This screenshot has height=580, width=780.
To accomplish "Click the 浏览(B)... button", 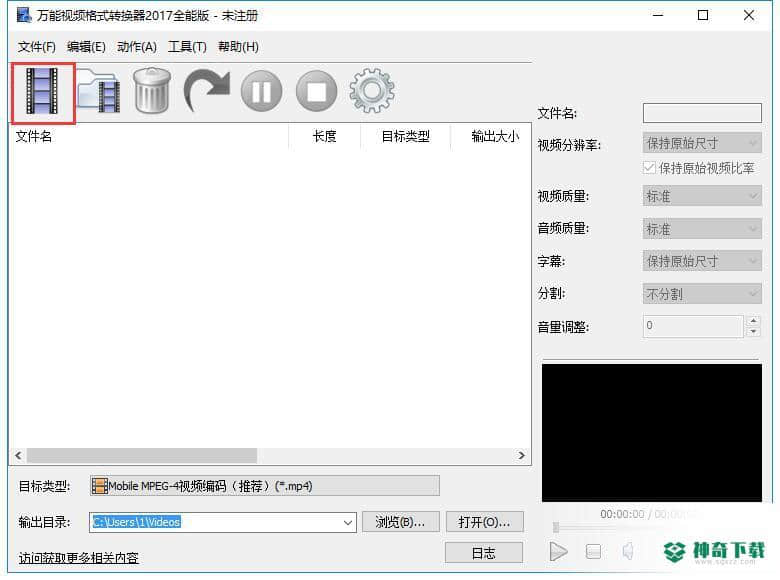I will [x=400, y=522].
